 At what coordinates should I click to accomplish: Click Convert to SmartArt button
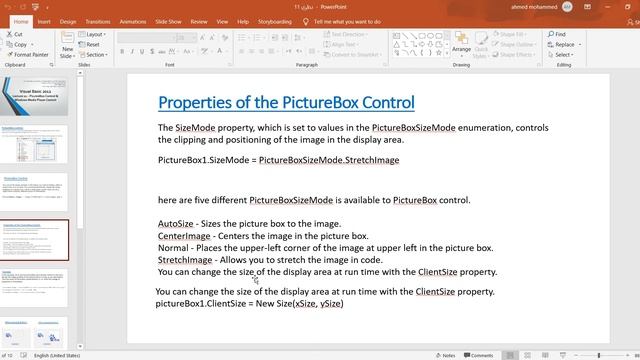pyautogui.click(x=353, y=55)
